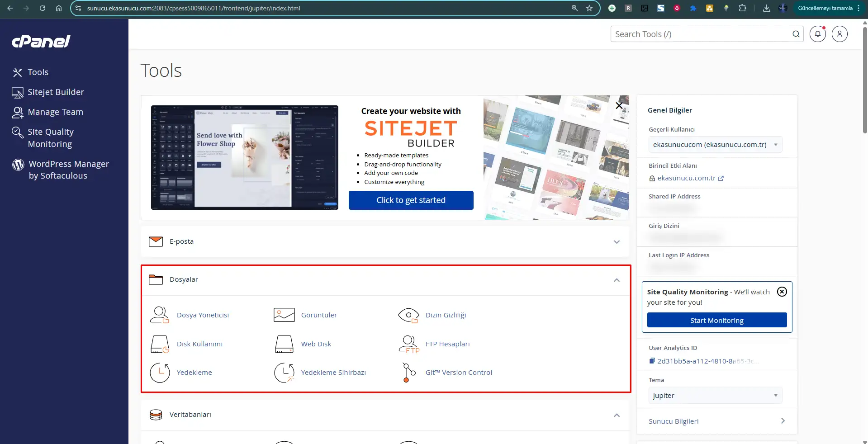
Task: Open the Tema jupiter dropdown
Action: coord(715,396)
